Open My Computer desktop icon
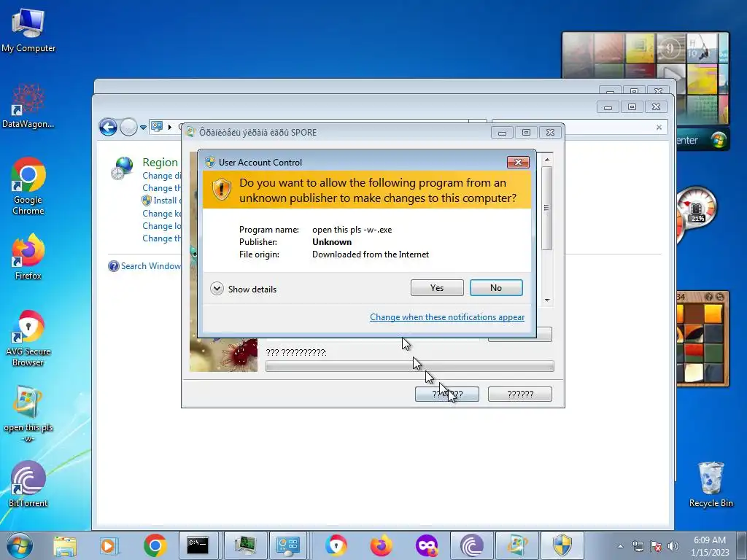Screen dimensions: 747x560 pyautogui.click(x=28, y=30)
